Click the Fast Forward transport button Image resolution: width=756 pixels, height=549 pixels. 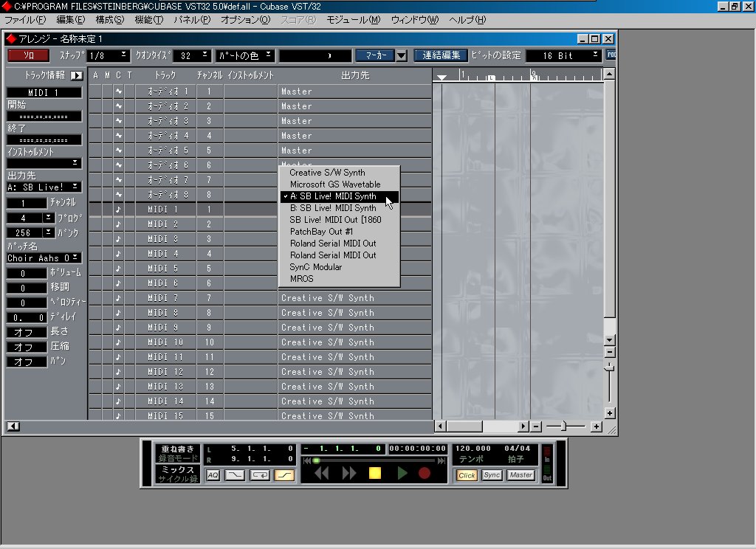pos(348,473)
